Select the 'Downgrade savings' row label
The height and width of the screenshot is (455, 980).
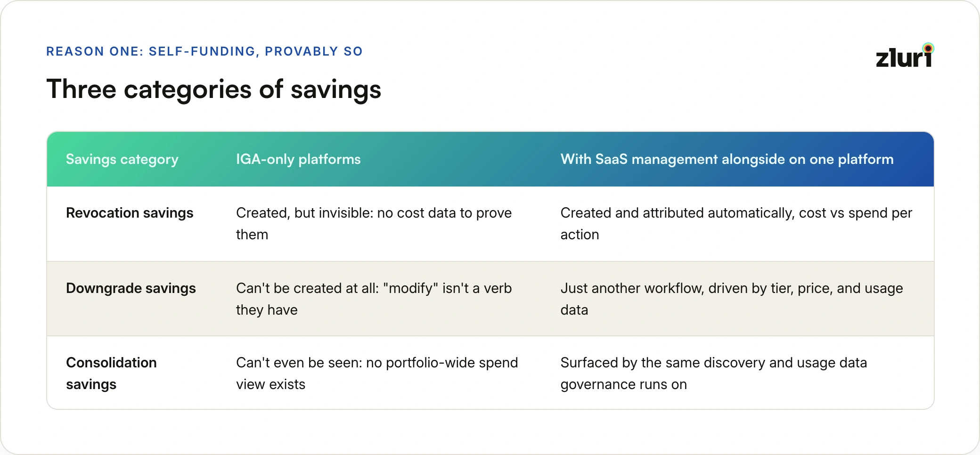tap(131, 288)
